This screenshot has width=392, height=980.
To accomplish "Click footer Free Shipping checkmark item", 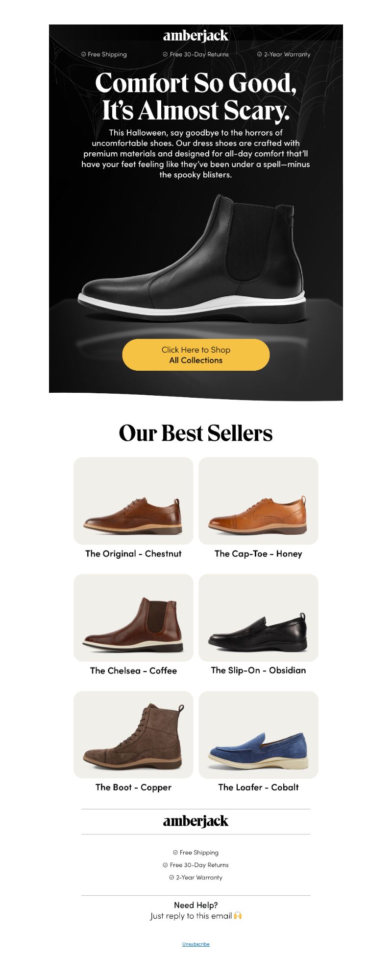I will click(x=196, y=852).
